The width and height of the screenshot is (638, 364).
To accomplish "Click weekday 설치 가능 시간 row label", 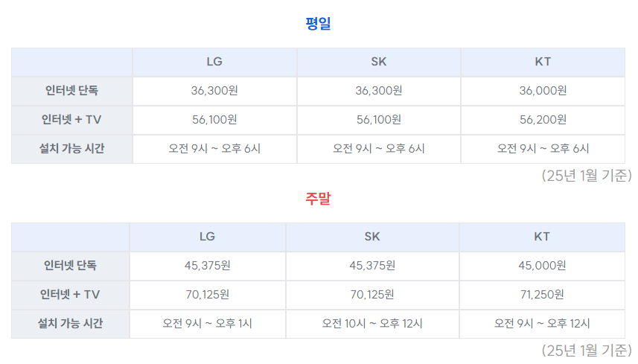I will click(x=71, y=148).
